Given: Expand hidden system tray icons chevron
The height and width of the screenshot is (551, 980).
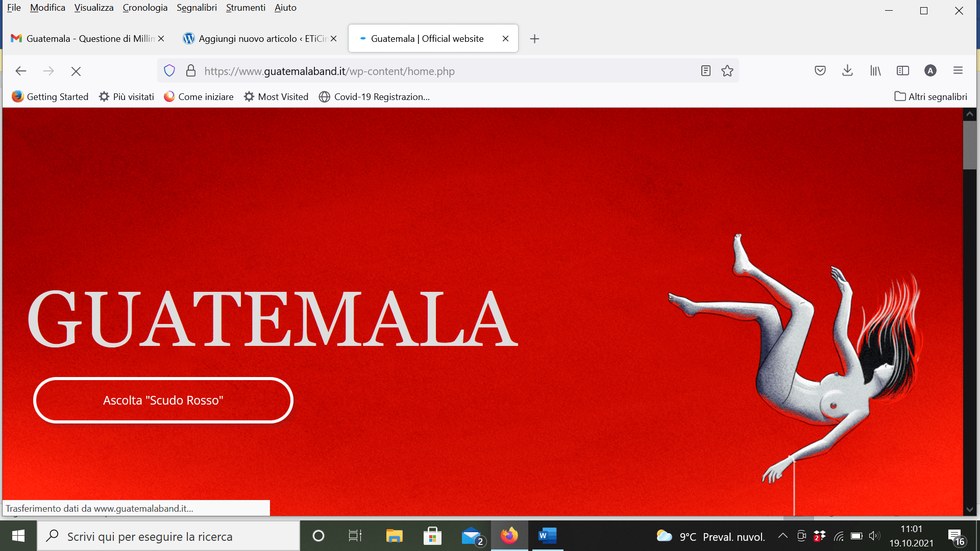Looking at the screenshot, I should click(782, 536).
